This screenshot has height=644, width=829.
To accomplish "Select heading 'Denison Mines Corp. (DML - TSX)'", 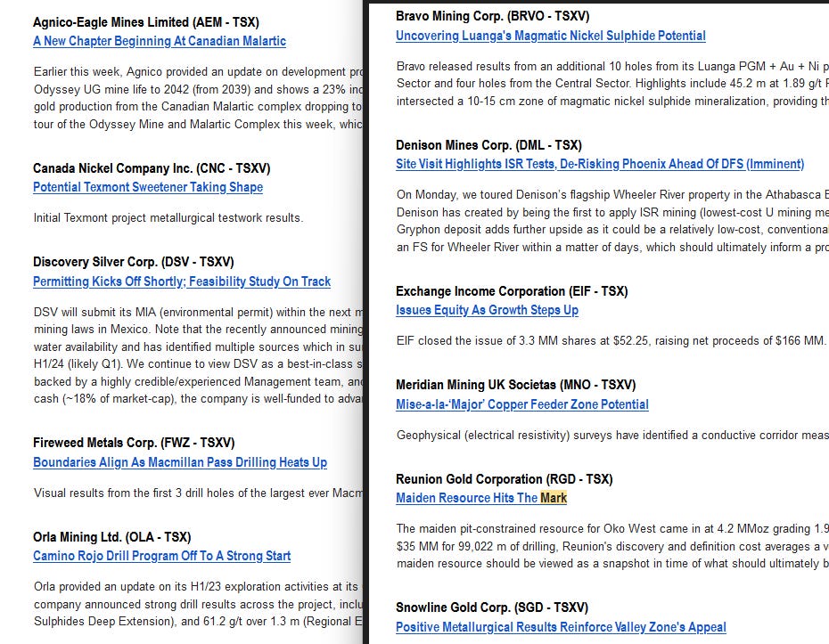I will [x=488, y=145].
